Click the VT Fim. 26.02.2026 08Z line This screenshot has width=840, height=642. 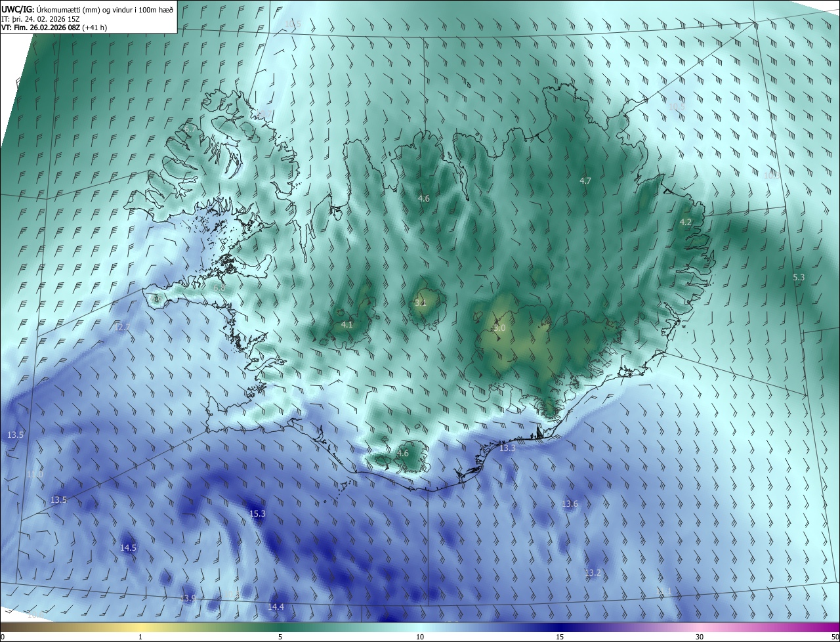click(x=54, y=28)
